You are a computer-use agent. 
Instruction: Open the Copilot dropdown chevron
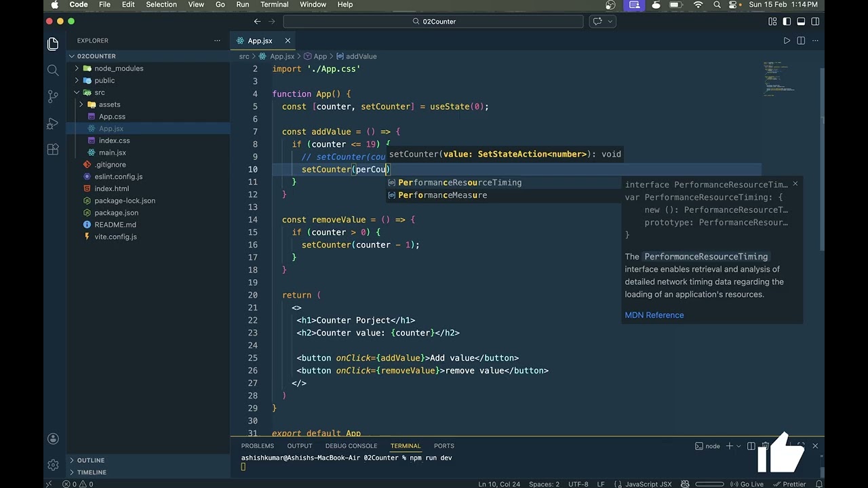tap(610, 22)
